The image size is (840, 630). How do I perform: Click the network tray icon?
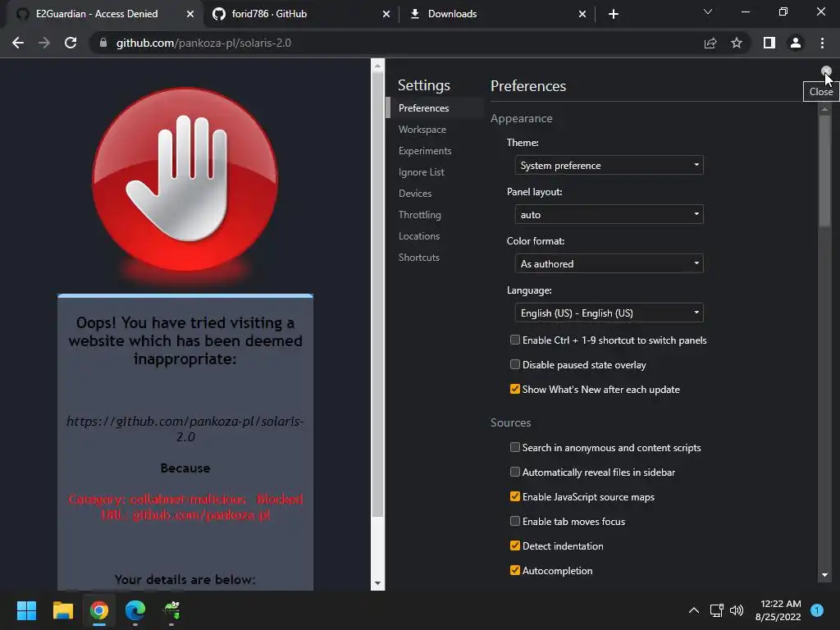coord(716,610)
